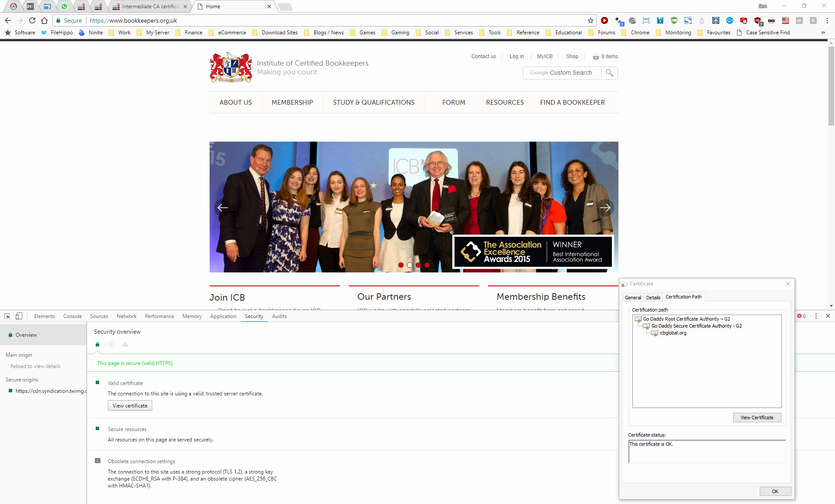Open the DevTools Elements tab
The height and width of the screenshot is (504, 835).
44,316
